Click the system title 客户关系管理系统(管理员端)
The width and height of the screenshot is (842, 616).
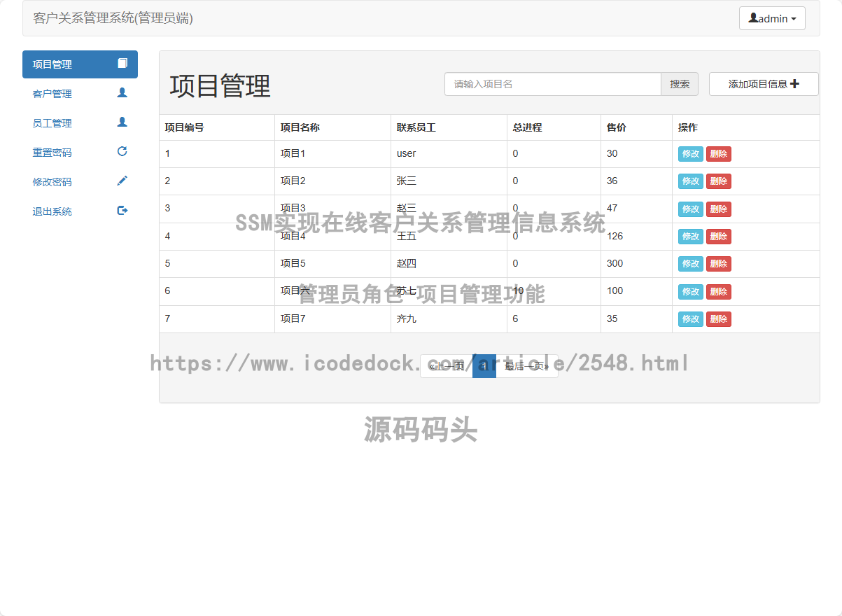(113, 18)
